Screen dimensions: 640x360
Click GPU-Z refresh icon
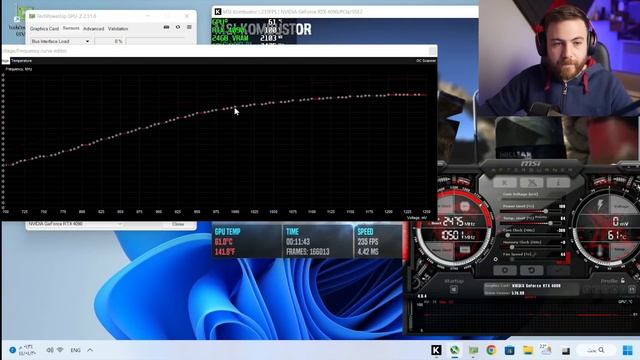point(178,27)
